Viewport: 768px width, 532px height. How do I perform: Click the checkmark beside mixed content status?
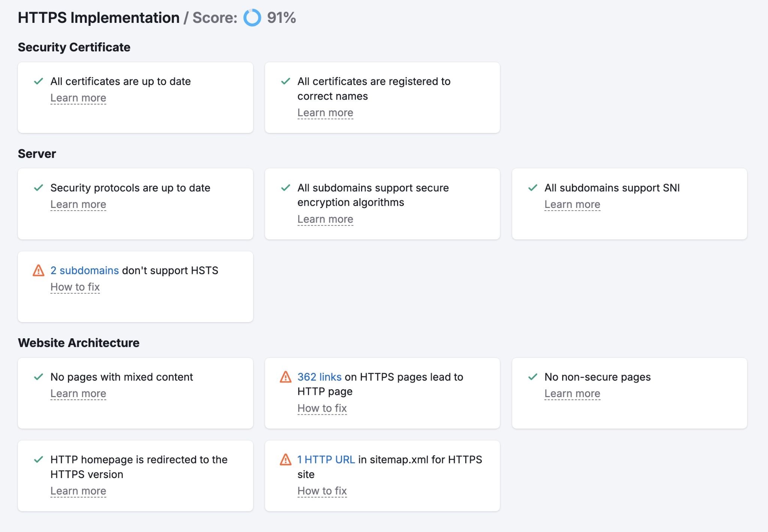click(x=38, y=377)
